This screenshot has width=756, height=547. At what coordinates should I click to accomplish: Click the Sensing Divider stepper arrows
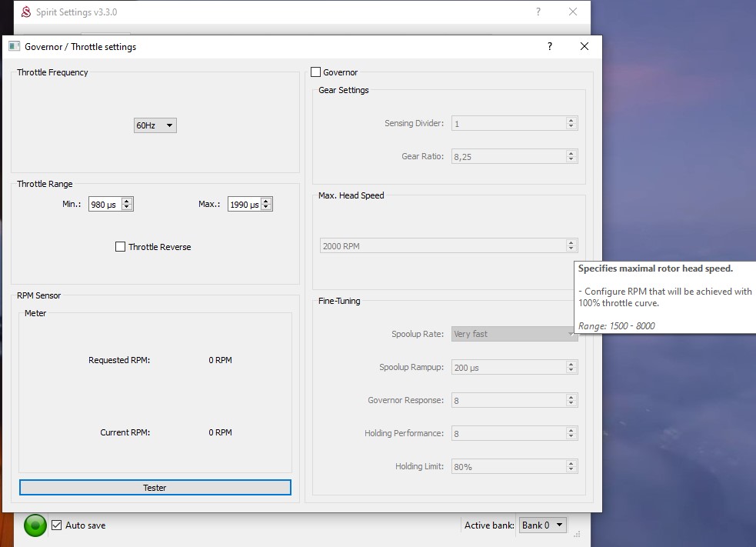571,123
